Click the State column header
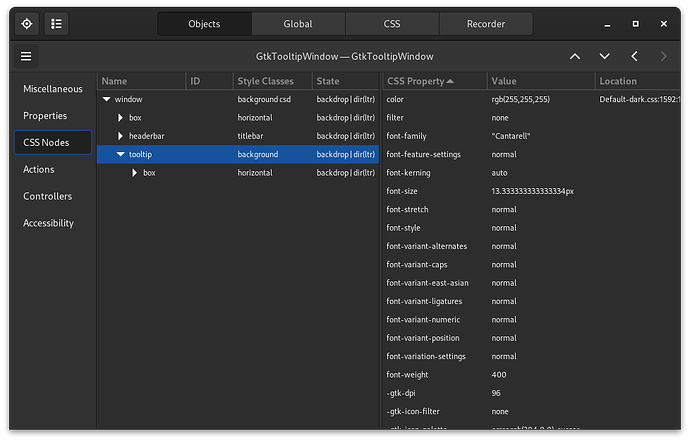This screenshot has height=441, width=690. click(345, 81)
